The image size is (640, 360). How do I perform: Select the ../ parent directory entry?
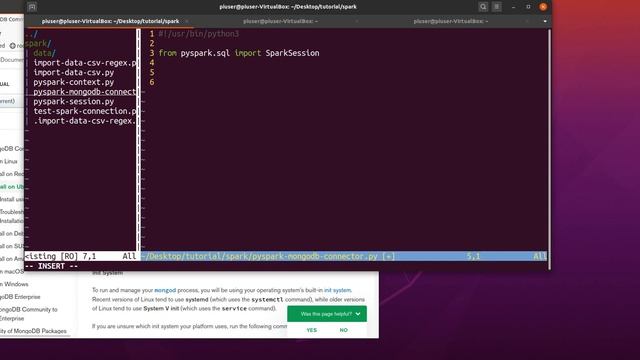click(31, 34)
